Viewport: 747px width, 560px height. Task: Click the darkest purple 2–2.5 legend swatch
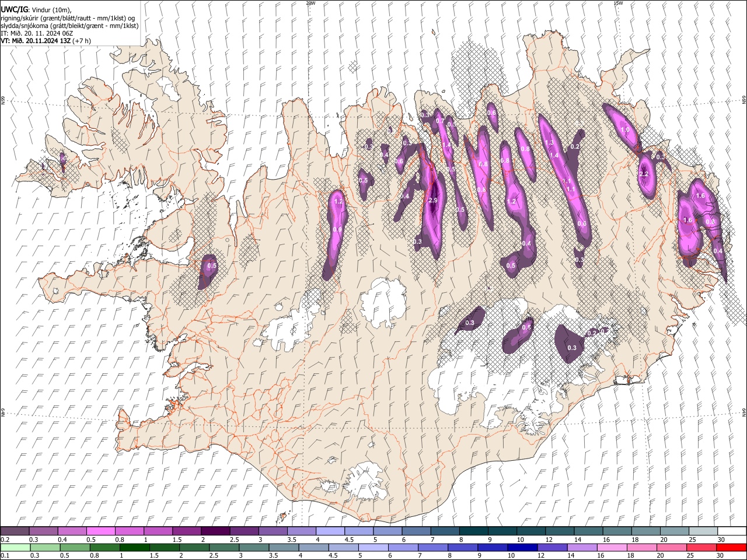tap(215, 531)
